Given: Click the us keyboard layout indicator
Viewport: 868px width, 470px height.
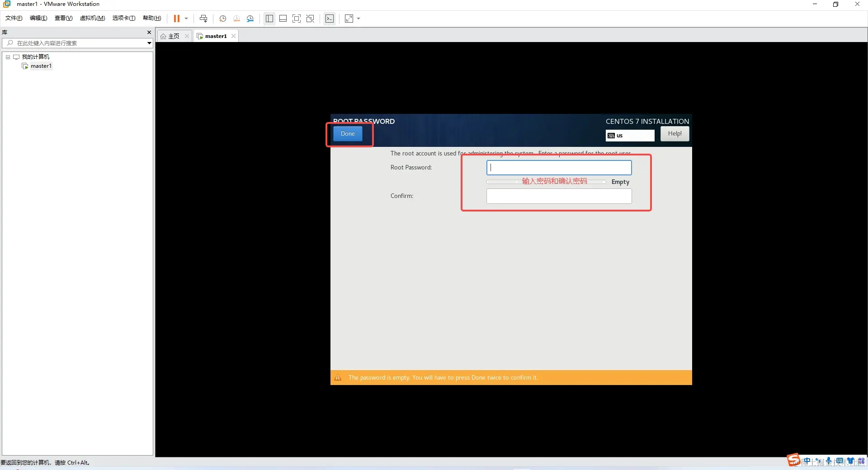Looking at the screenshot, I should [630, 136].
